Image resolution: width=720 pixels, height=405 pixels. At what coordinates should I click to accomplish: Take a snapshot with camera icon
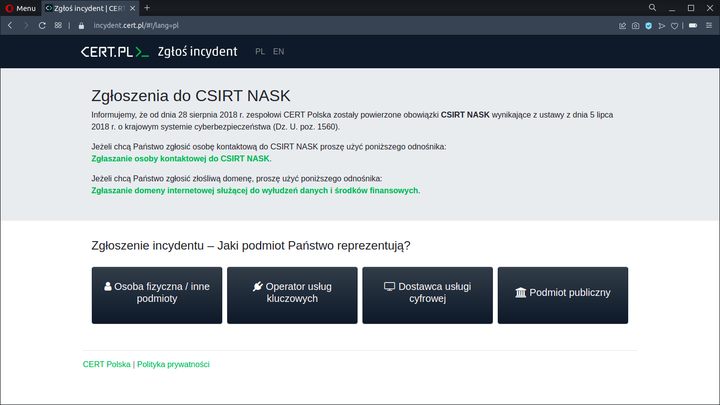636,26
